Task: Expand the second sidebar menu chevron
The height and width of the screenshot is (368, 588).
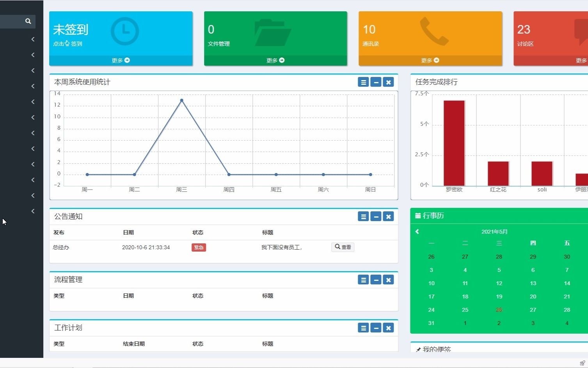Action: tap(33, 55)
